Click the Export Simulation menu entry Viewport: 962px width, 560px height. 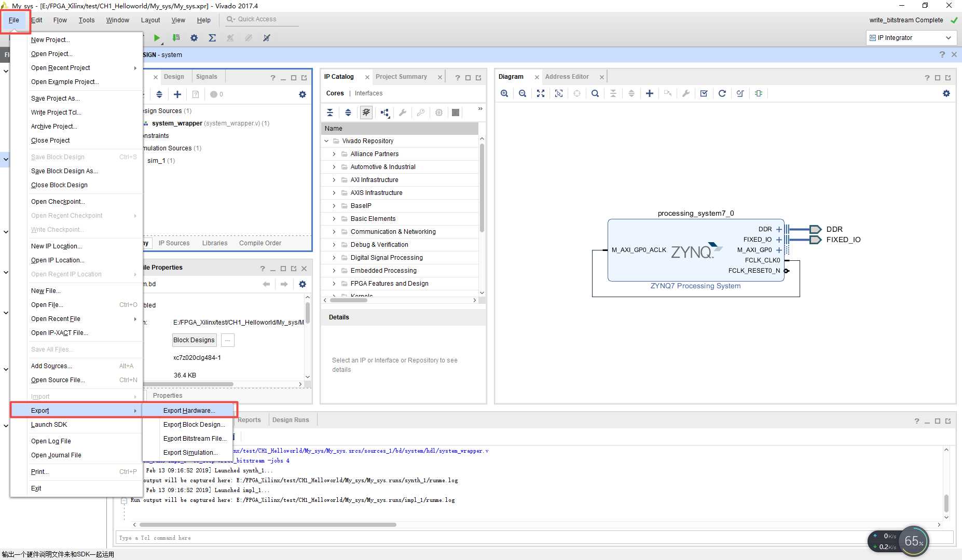(x=190, y=453)
